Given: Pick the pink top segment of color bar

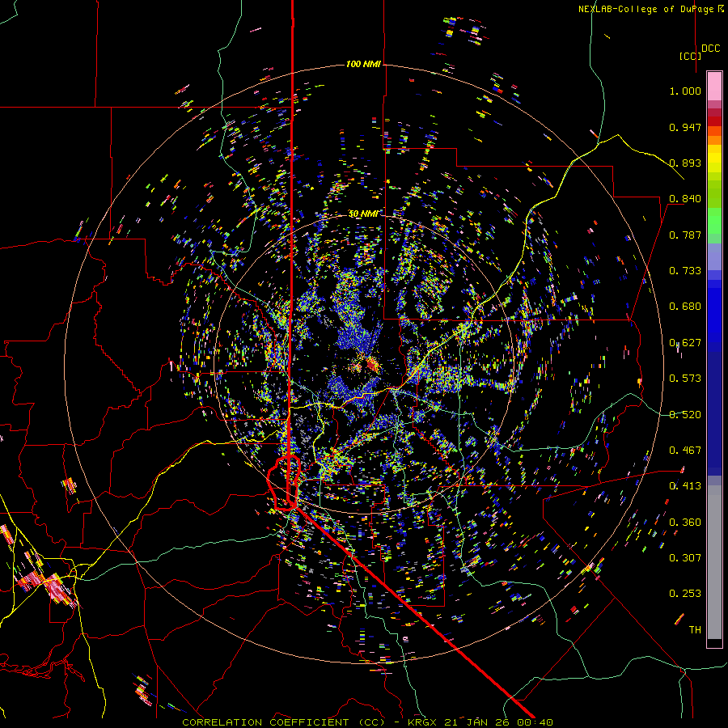Looking at the screenshot, I should click(714, 86).
